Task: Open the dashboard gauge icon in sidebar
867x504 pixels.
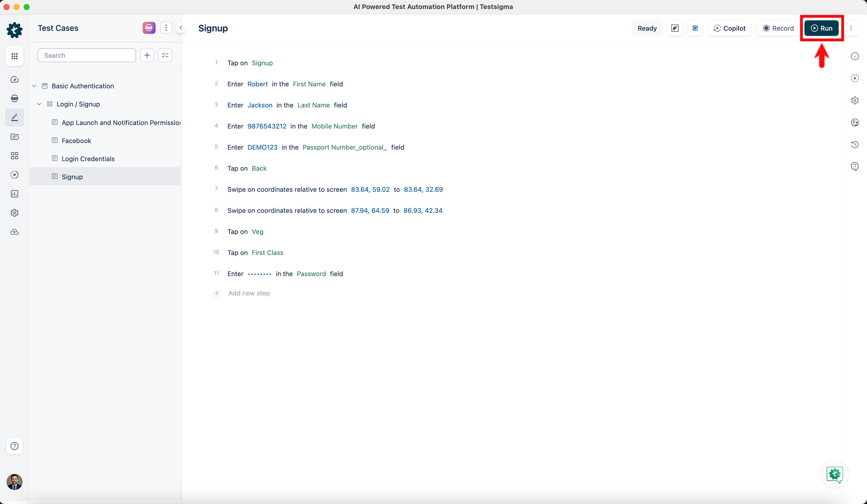Action: coord(15,80)
